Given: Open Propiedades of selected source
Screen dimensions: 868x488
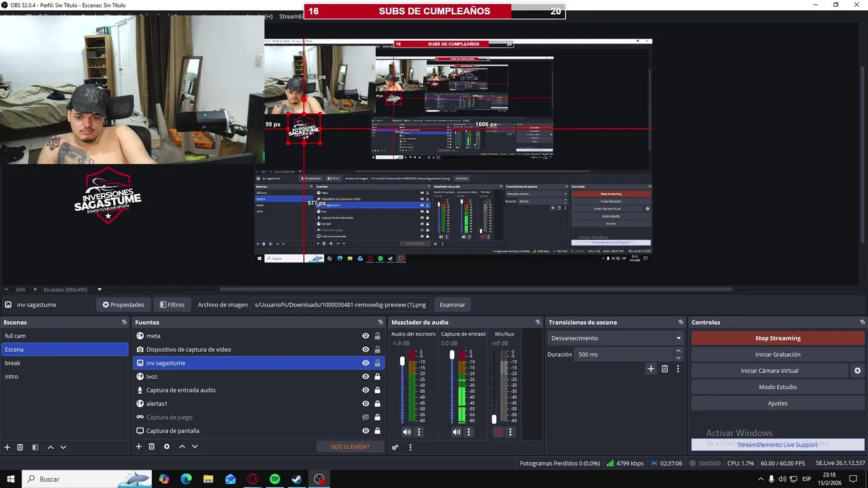Looking at the screenshot, I should [x=123, y=305].
